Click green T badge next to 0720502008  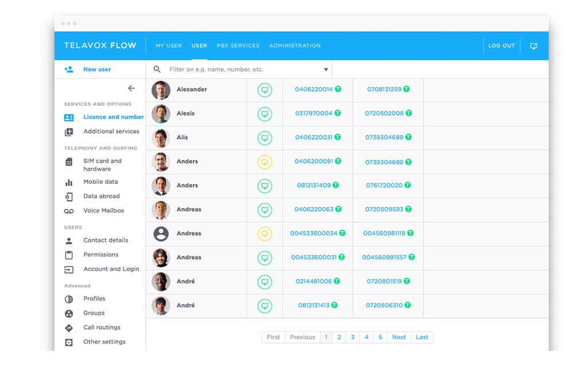(x=409, y=113)
